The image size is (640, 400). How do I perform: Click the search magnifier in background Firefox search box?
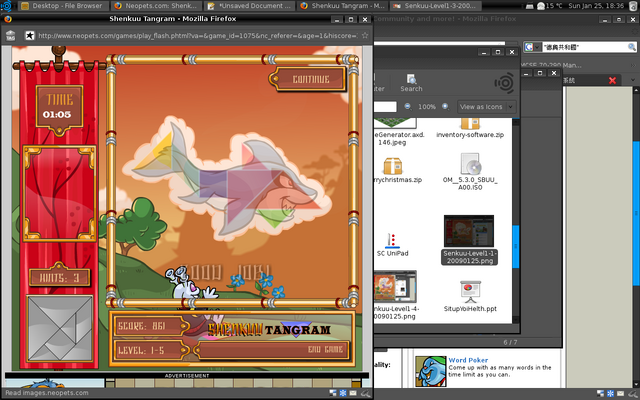pos(631,47)
